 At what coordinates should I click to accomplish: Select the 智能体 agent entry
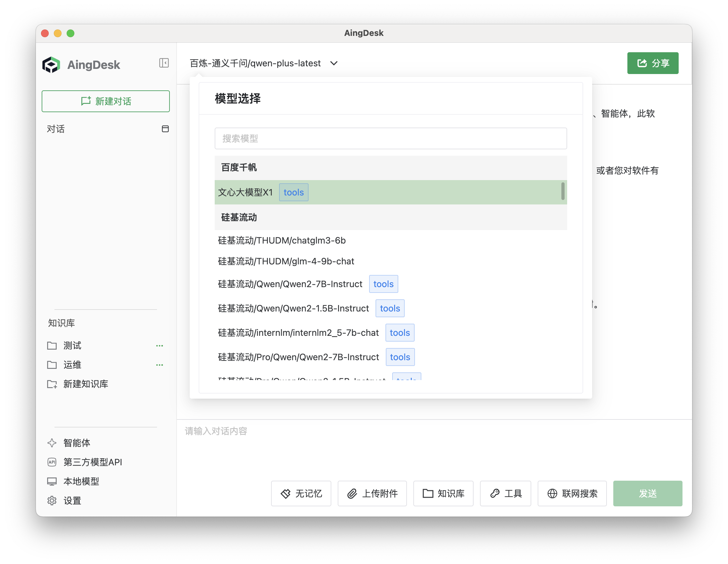(x=76, y=443)
